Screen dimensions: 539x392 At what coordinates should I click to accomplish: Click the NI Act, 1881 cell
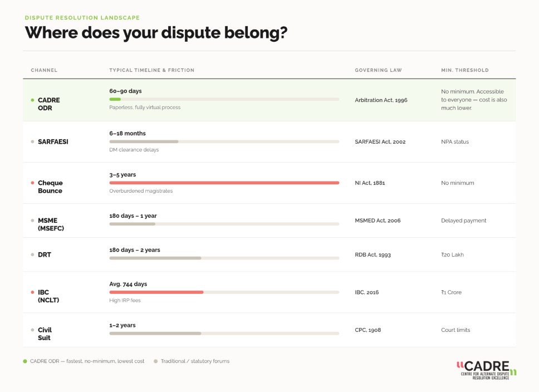(x=370, y=183)
